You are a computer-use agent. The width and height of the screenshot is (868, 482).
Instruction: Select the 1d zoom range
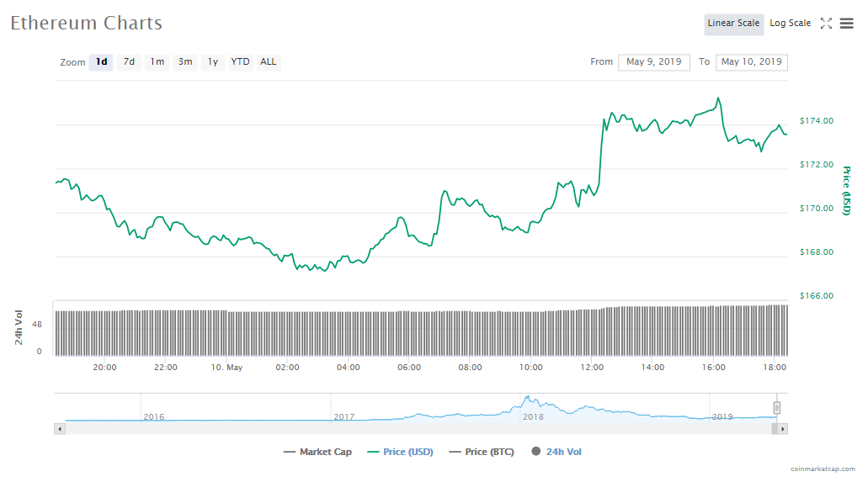(101, 62)
